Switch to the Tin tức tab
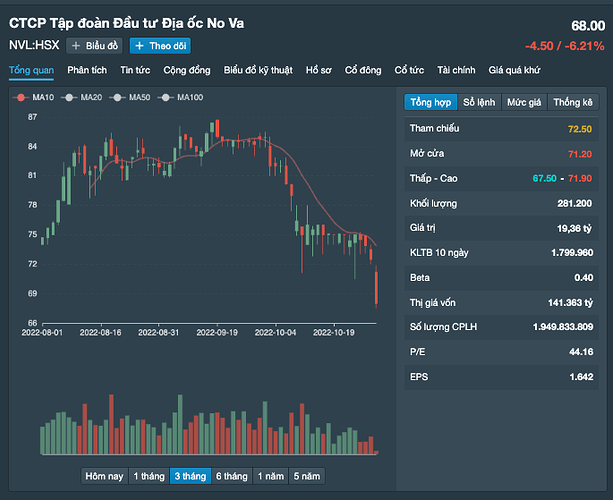The image size is (613, 500). pos(135,70)
